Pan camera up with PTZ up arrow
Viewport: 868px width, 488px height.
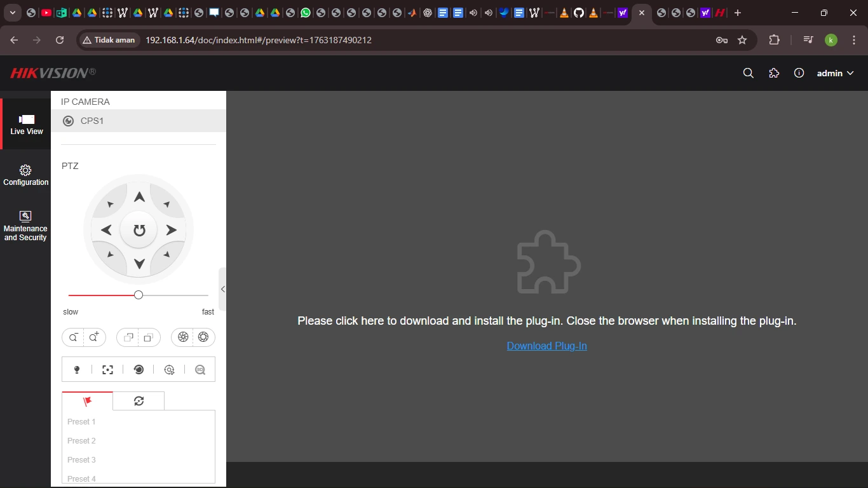coord(139,197)
